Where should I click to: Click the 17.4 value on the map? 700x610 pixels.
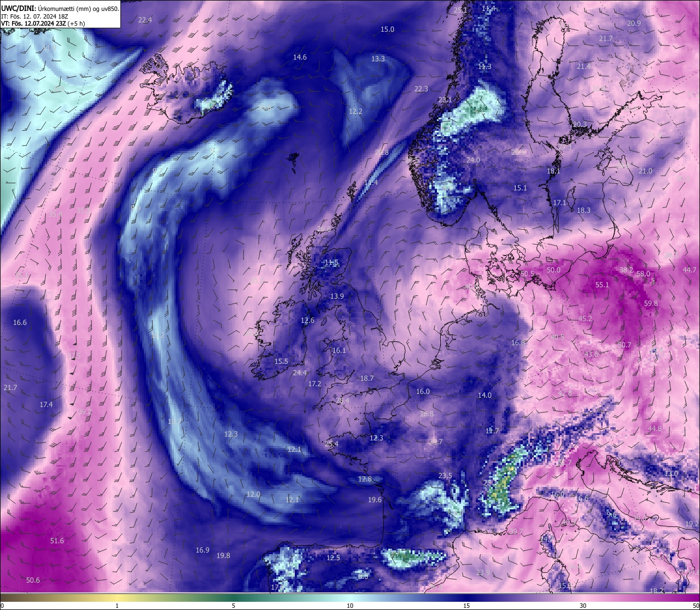[46, 405]
